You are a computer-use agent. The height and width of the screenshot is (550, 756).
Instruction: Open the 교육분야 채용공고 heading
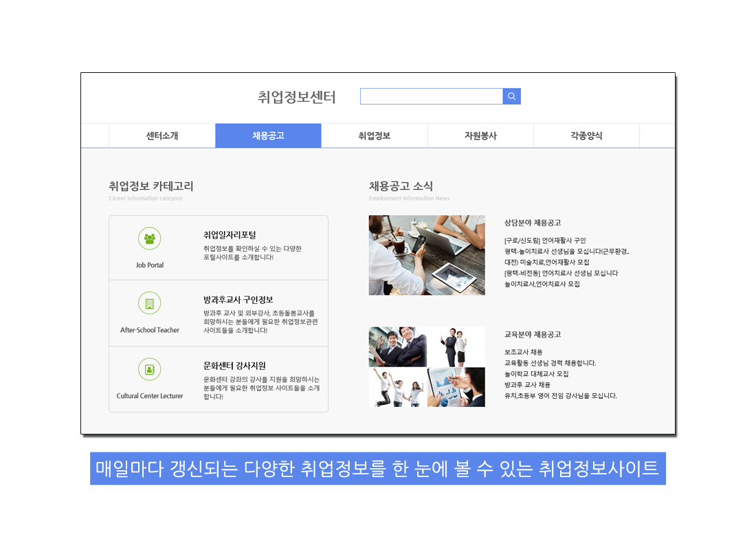(533, 334)
